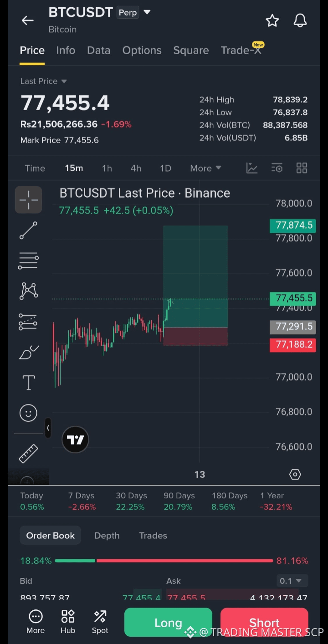Expand the More timeframes dropdown
This screenshot has height=644, width=328.
click(205, 169)
